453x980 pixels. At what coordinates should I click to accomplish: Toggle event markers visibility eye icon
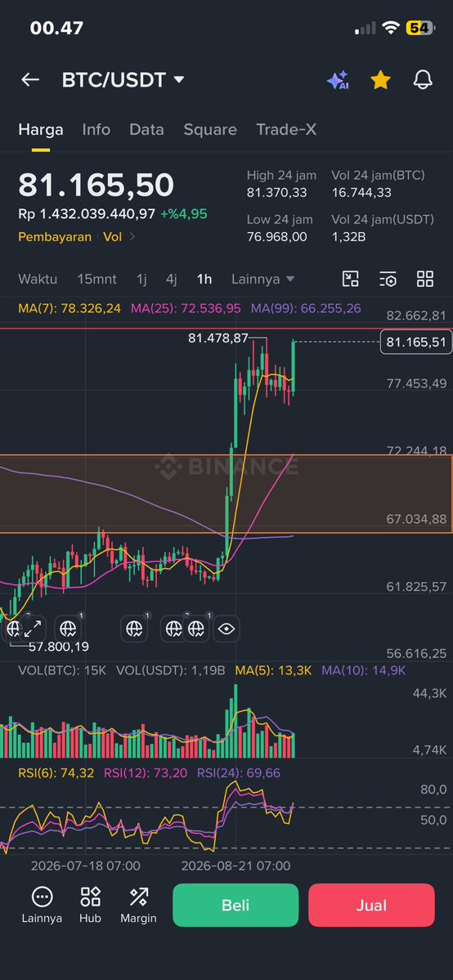226,628
